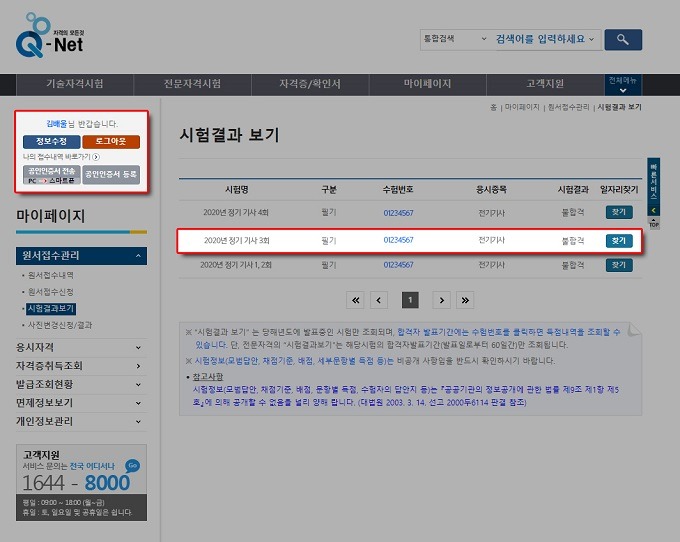Click the Go icon in 고객지원 box
Image resolution: width=680 pixels, height=542 pixels.
point(132,466)
